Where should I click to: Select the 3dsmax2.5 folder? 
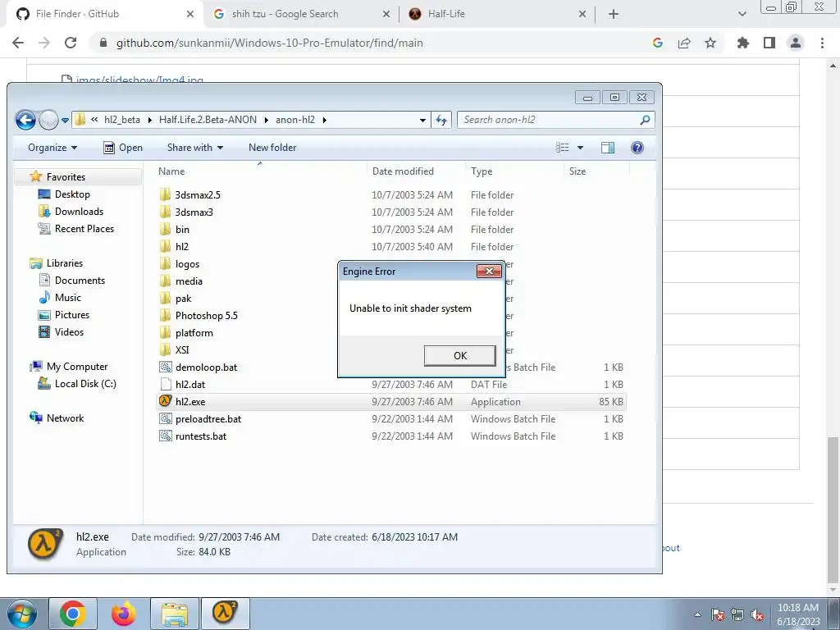[198, 195]
